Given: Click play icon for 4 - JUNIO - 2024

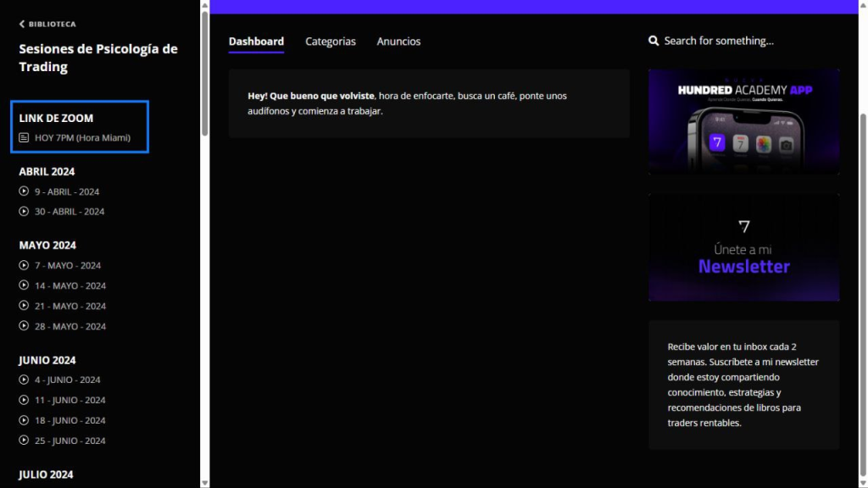Looking at the screenshot, I should coord(25,380).
